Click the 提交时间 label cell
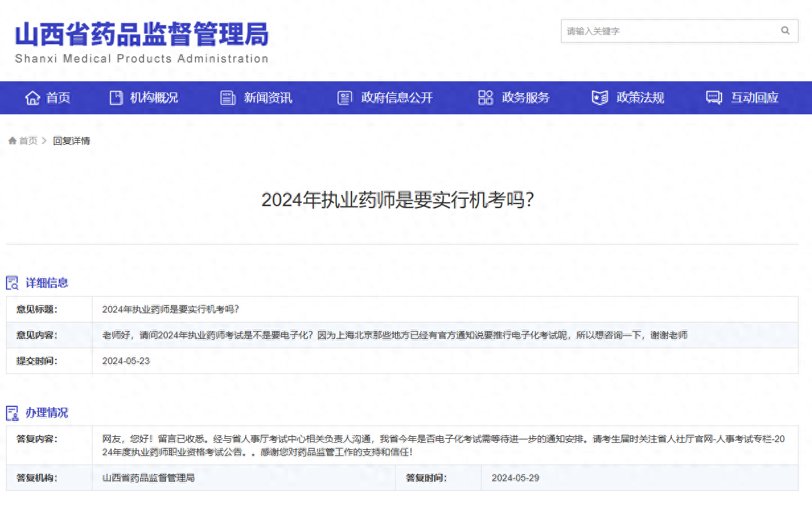The image size is (812, 524). (49, 361)
